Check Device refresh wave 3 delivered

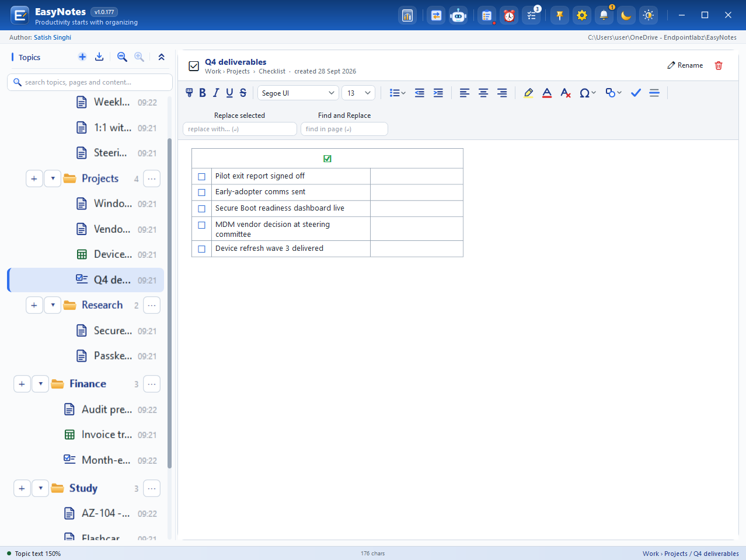click(201, 249)
